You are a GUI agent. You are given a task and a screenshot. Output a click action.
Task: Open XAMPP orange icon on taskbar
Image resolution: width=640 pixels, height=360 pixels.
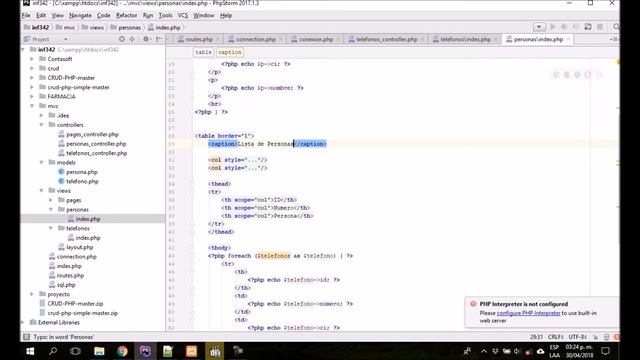191,351
